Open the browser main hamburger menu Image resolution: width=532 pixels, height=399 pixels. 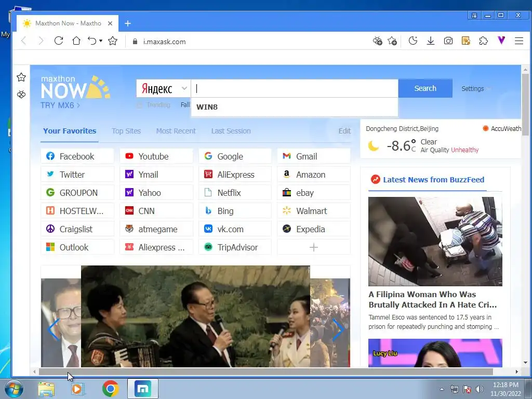(519, 41)
